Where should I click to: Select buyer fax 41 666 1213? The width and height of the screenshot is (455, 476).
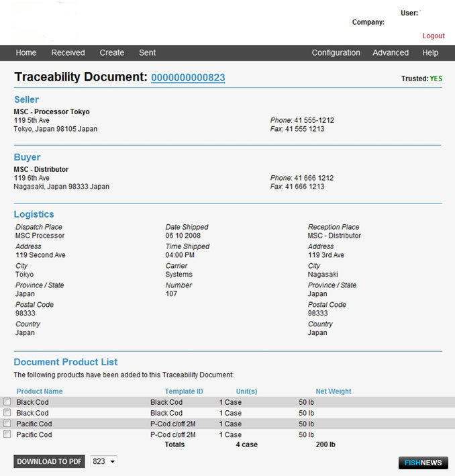(x=305, y=187)
